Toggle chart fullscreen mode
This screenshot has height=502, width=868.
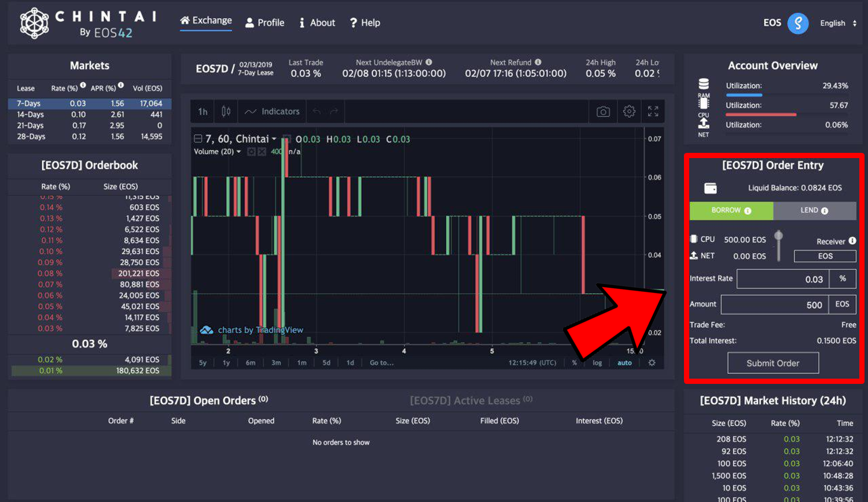[x=653, y=111]
